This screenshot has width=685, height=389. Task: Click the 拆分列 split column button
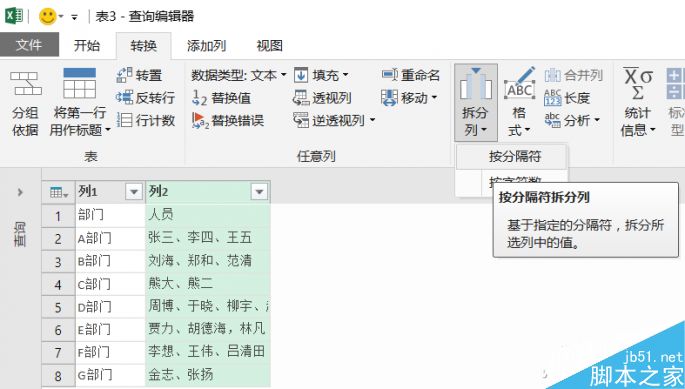[475, 102]
